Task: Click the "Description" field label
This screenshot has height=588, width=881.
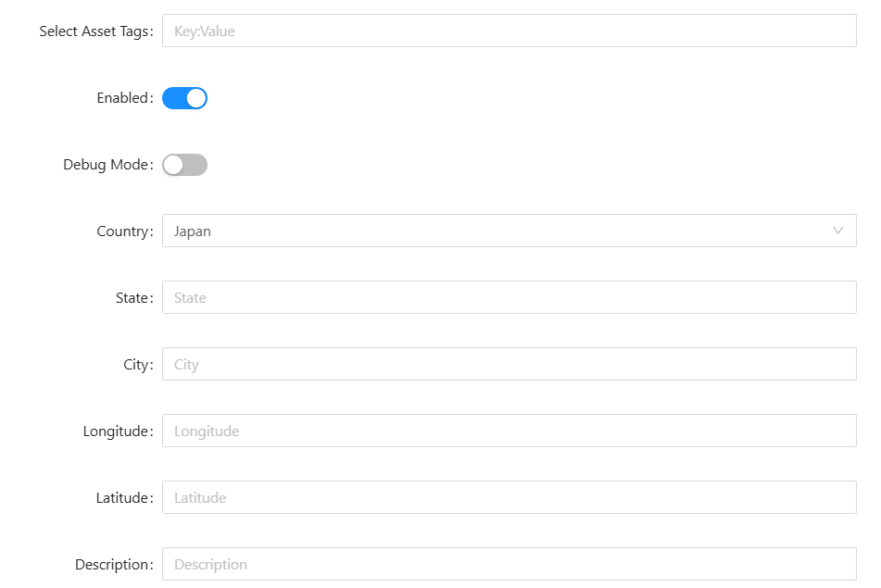Action: (x=111, y=565)
